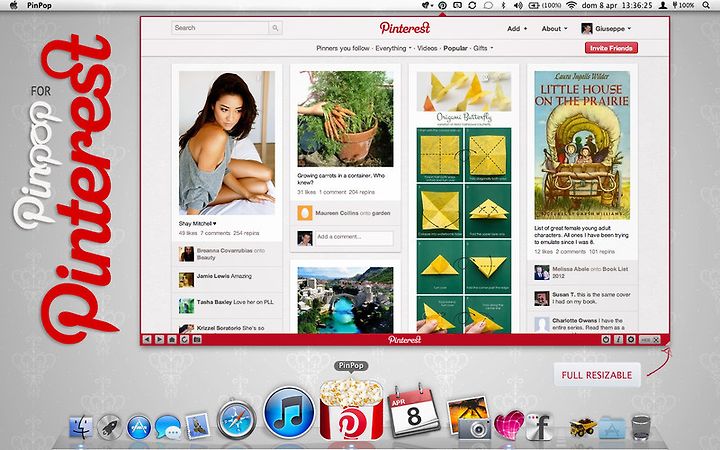720x450 pixels.
Task: Click the search magnifier beside Search field
Action: [275, 28]
